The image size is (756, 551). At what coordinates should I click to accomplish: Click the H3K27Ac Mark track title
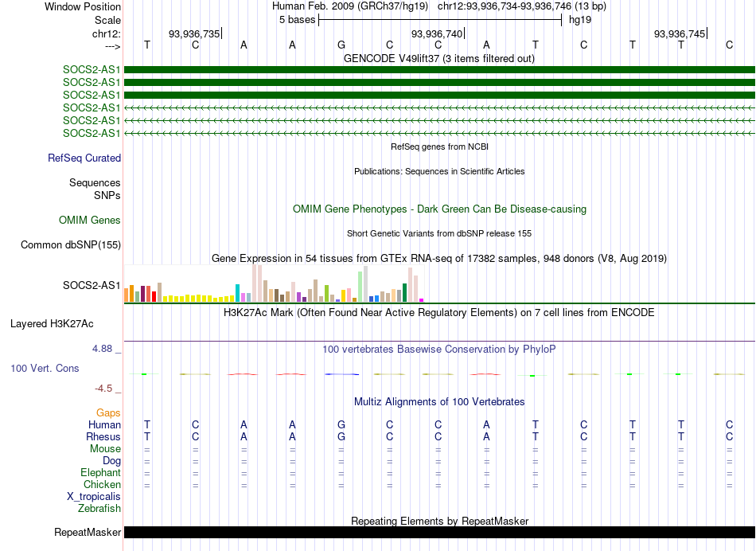(x=439, y=312)
